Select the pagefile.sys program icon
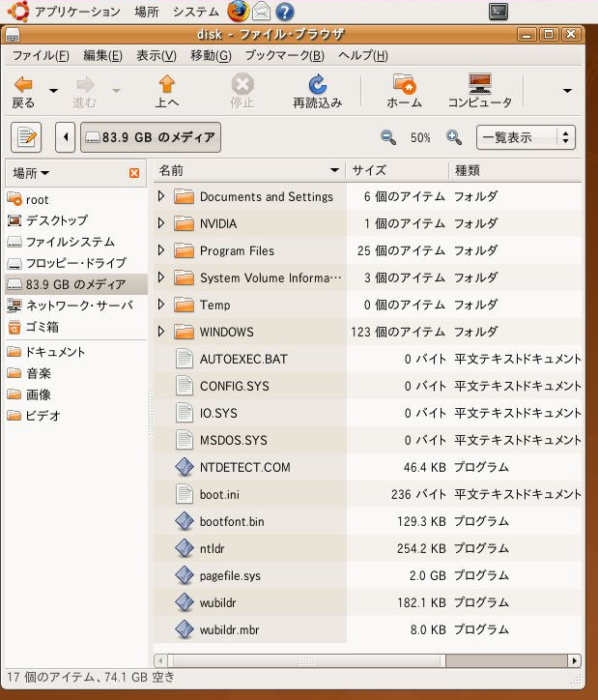The height and width of the screenshot is (700, 598). (185, 575)
